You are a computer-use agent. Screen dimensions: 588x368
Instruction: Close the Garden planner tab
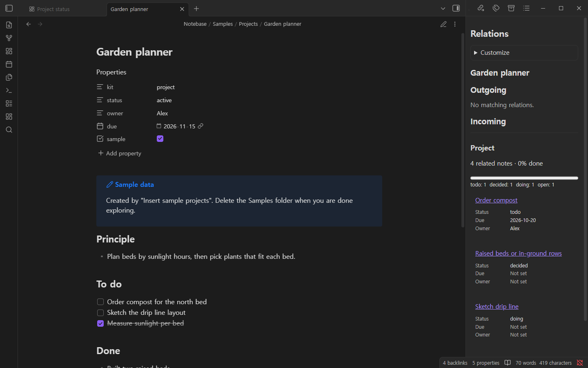click(182, 9)
